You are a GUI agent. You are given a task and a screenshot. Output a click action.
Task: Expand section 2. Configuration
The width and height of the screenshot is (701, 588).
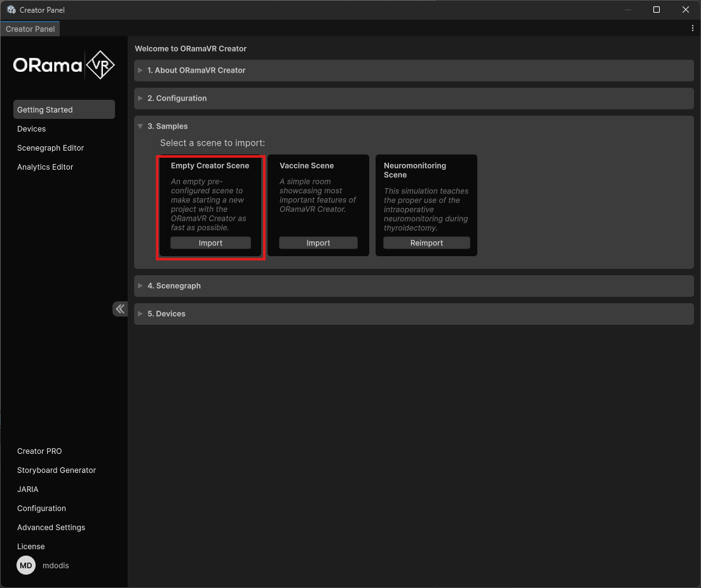coord(414,99)
